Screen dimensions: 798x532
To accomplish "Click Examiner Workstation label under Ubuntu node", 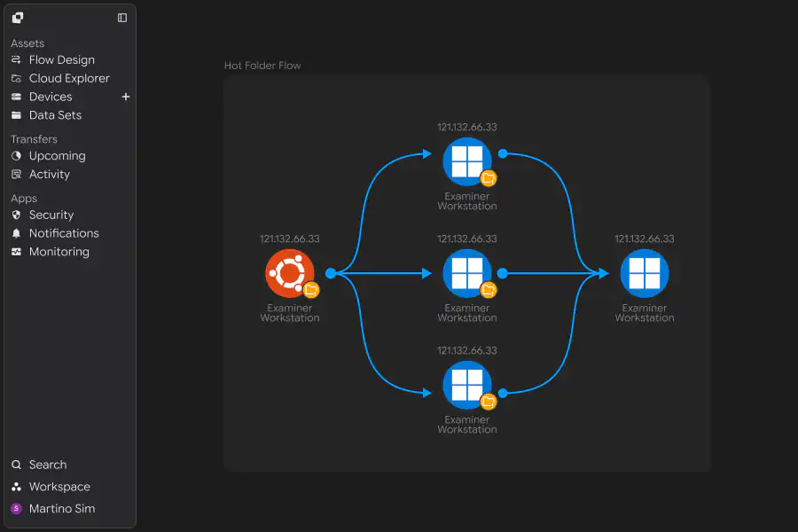I will (290, 313).
